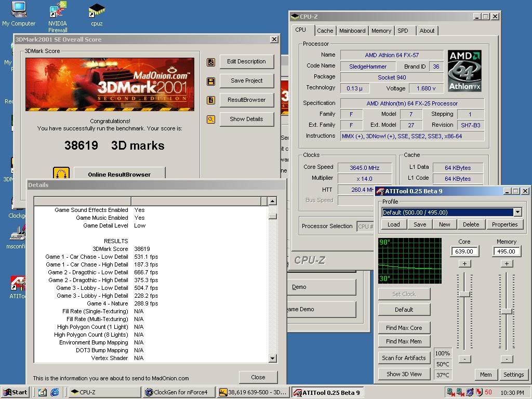Open the NVIDIA Firewall desktop icon
The image size is (532, 399).
[57, 10]
